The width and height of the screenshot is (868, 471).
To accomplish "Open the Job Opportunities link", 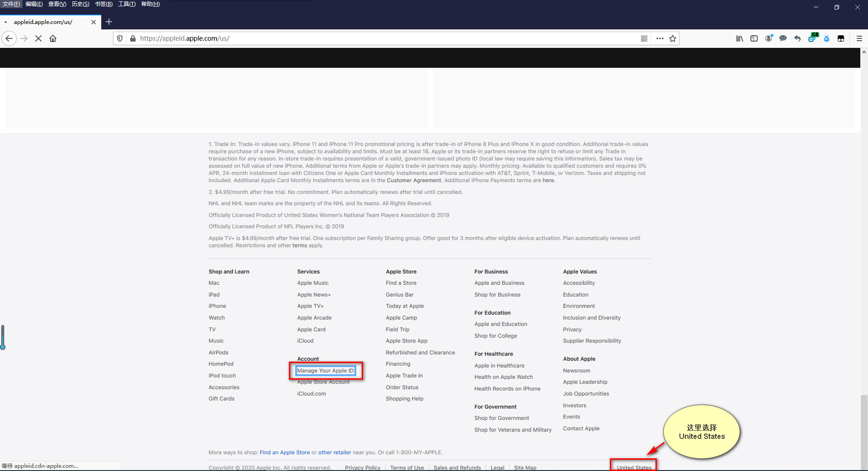I will point(586,394).
